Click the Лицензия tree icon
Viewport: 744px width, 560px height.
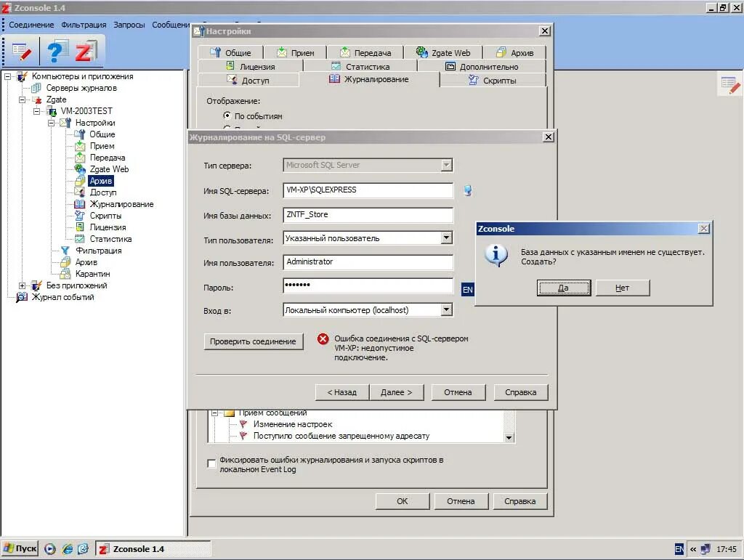pos(80,227)
